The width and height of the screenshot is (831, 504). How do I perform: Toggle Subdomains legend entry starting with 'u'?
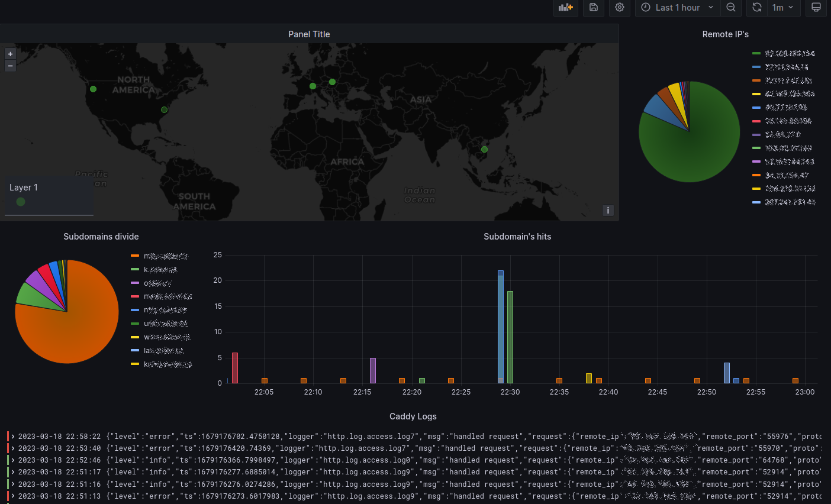159,324
